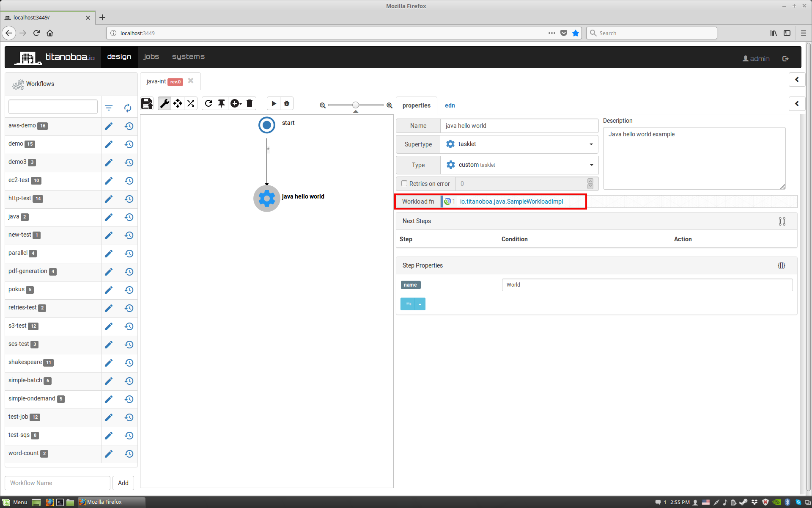Click the wrench properties tool toggle
The height and width of the screenshot is (508, 812).
[165, 104]
